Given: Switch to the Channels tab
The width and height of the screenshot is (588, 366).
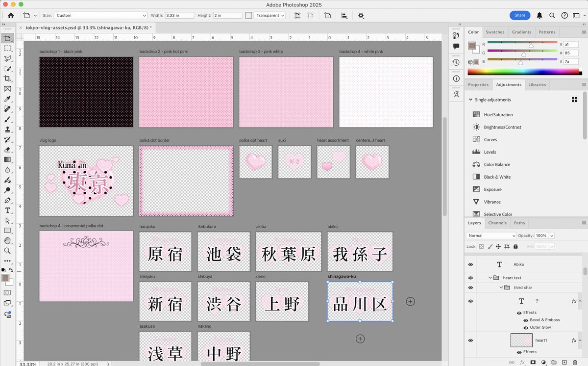Looking at the screenshot, I should click(x=497, y=223).
